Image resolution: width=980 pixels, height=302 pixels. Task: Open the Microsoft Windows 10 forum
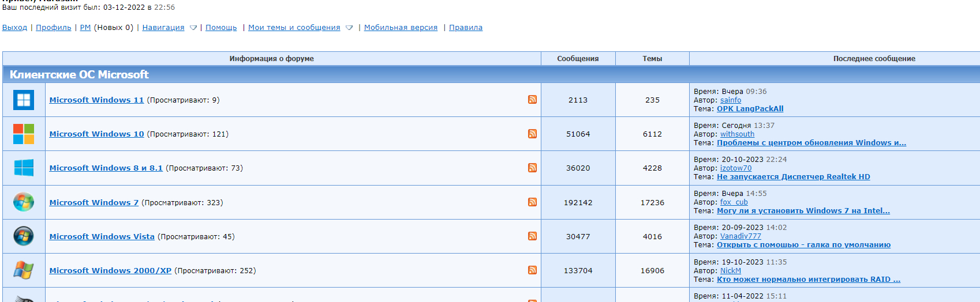coord(96,134)
